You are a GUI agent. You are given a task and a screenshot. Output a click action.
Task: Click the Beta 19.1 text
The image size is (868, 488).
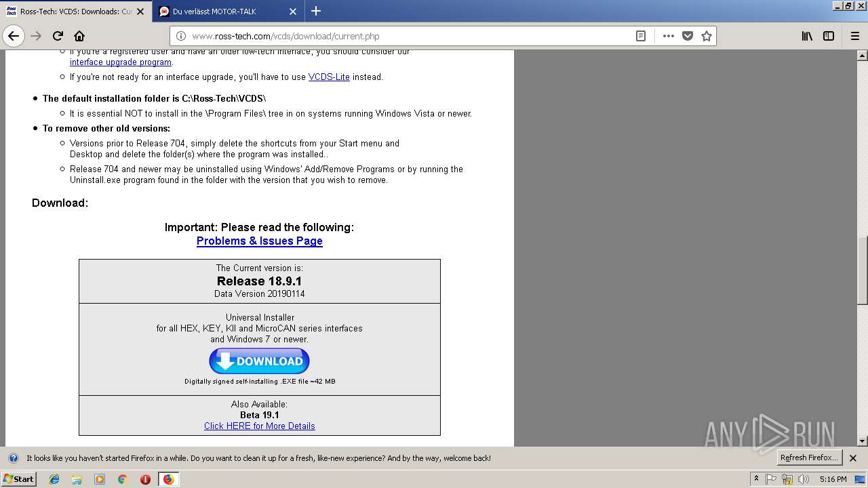coord(260,415)
